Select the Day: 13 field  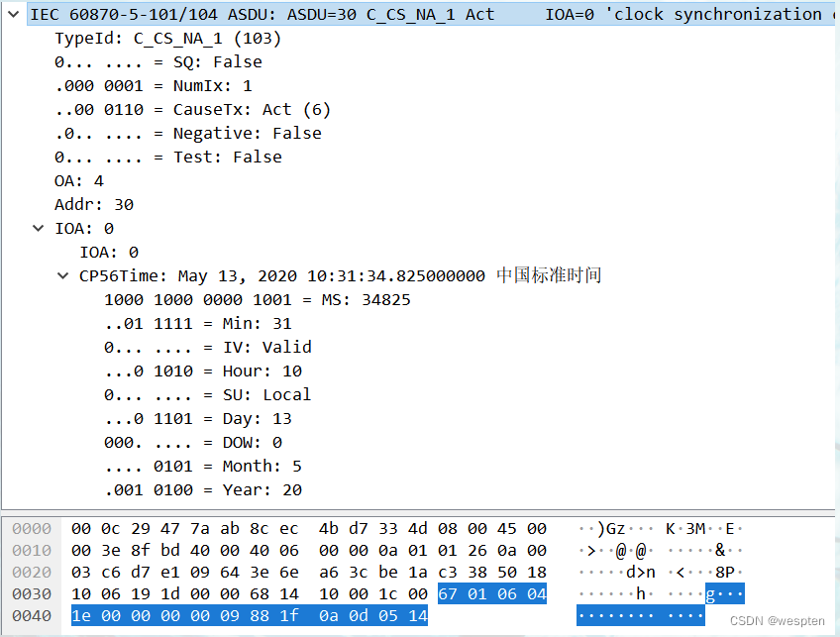click(x=198, y=419)
